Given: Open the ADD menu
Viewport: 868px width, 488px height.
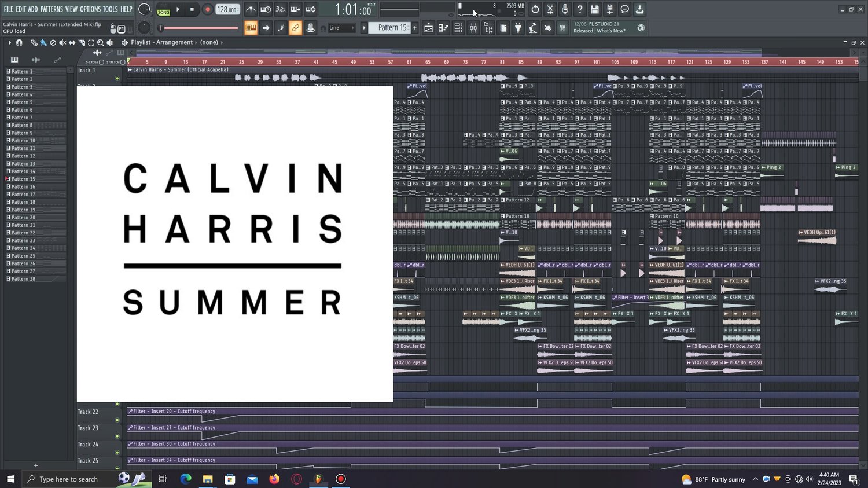Looking at the screenshot, I should (x=33, y=9).
